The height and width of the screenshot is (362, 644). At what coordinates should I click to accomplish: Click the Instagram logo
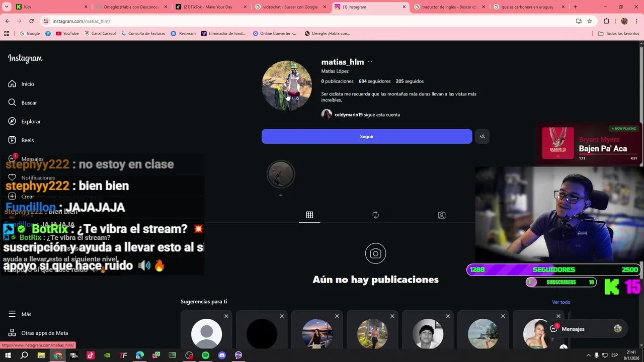(x=25, y=58)
